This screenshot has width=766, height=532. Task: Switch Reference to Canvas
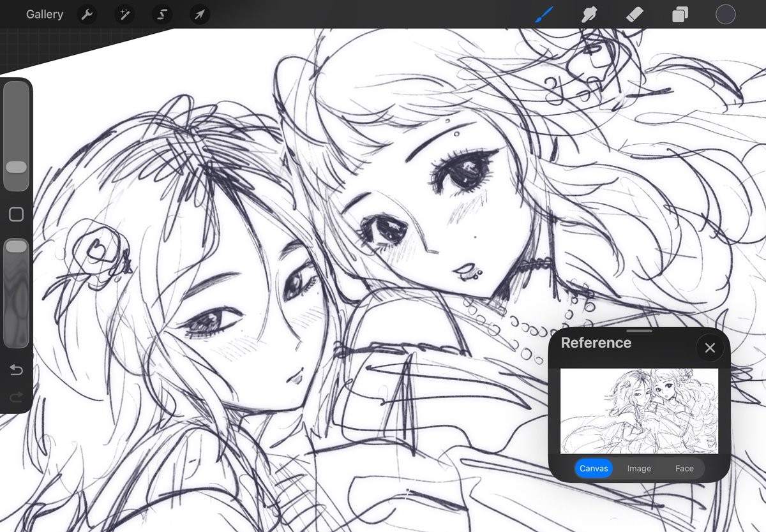pos(594,468)
